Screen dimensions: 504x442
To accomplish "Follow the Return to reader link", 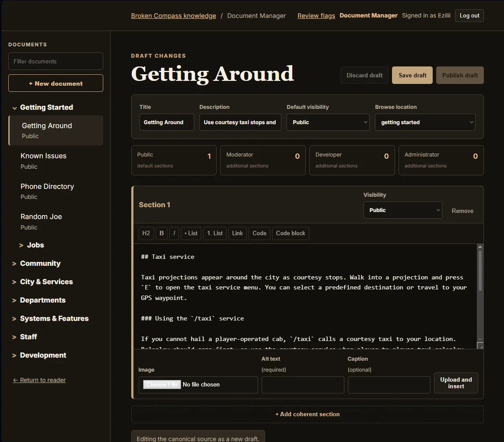I will pos(39,380).
